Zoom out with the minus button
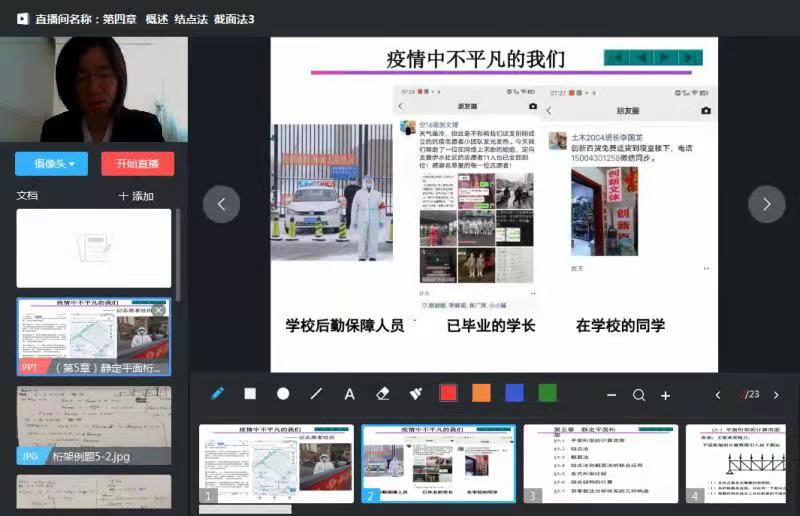Screen dimensions: 800x516 (612, 395)
